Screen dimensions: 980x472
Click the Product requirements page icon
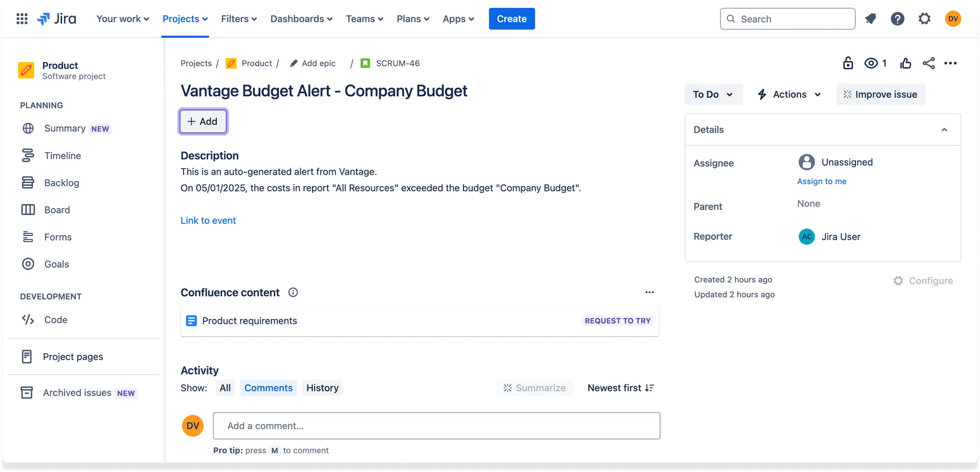(x=191, y=321)
